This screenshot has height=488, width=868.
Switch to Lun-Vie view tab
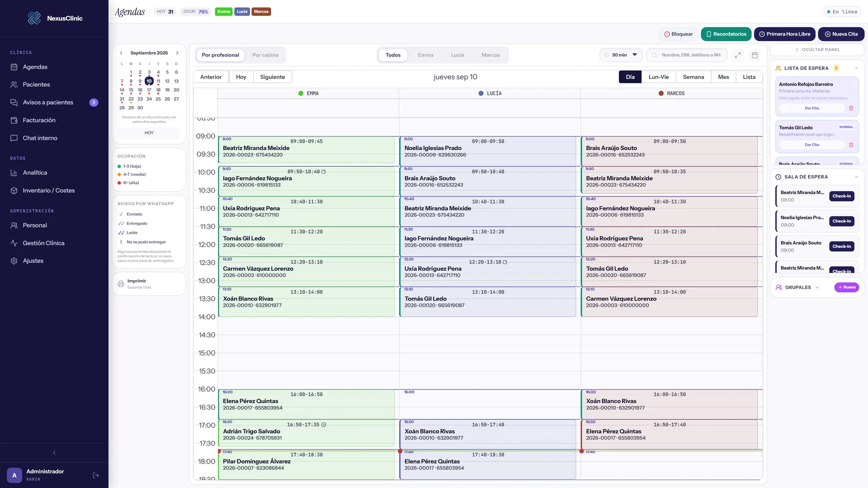pyautogui.click(x=658, y=77)
